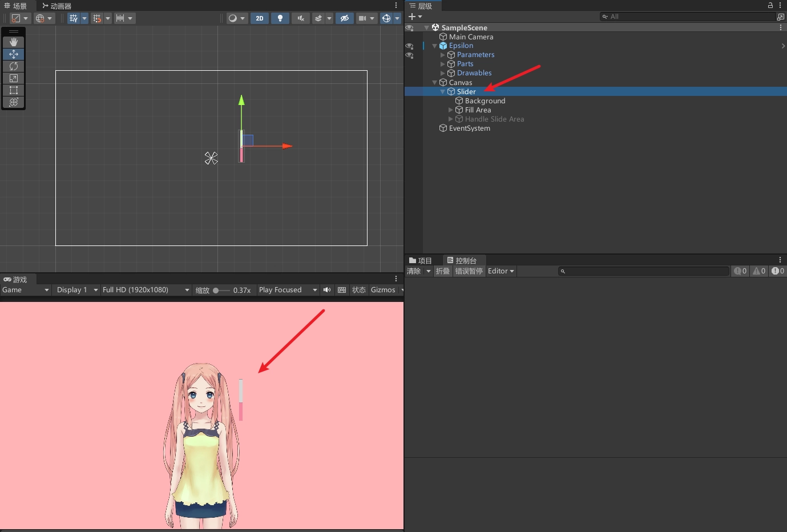Viewport: 787px width, 532px height.
Task: Toggle grid snapping icon in Scene toolbar
Action: tap(74, 18)
